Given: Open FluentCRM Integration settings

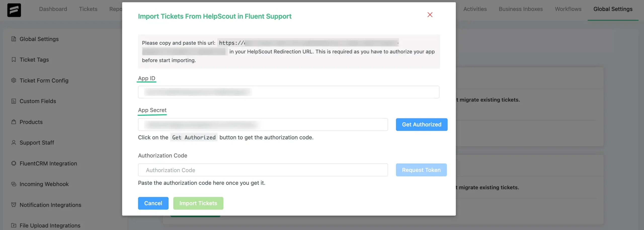Looking at the screenshot, I should pyautogui.click(x=48, y=164).
